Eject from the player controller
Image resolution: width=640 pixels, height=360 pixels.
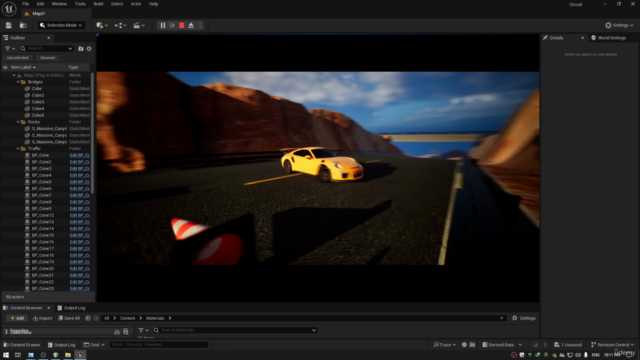coord(191,25)
